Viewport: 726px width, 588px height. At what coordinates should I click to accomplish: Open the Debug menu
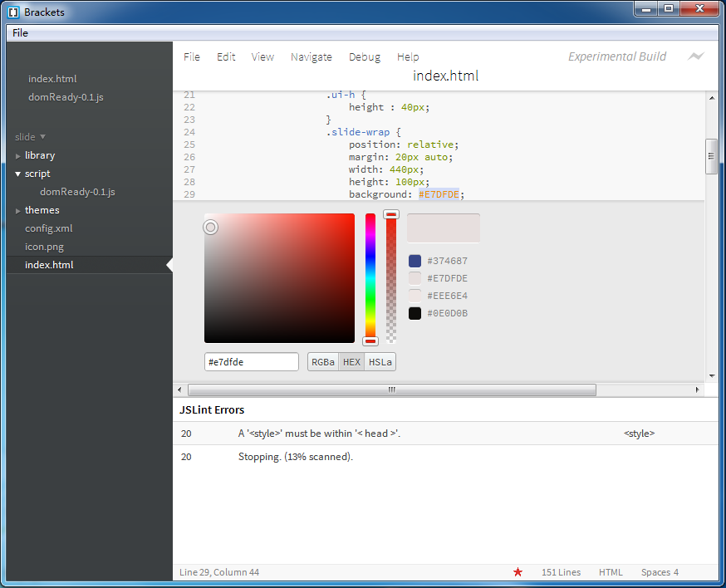coord(364,57)
